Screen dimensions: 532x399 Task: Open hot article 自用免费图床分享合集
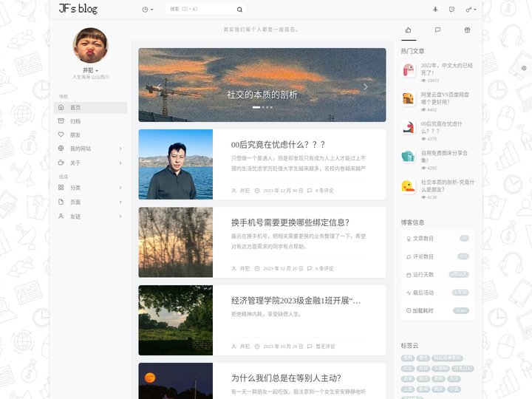point(444,157)
